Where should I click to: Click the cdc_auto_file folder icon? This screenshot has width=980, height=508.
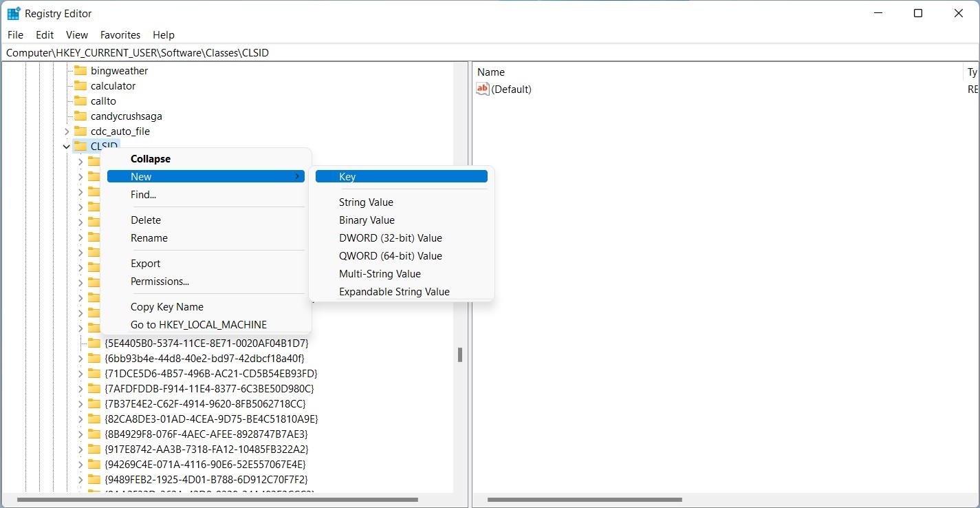click(80, 131)
